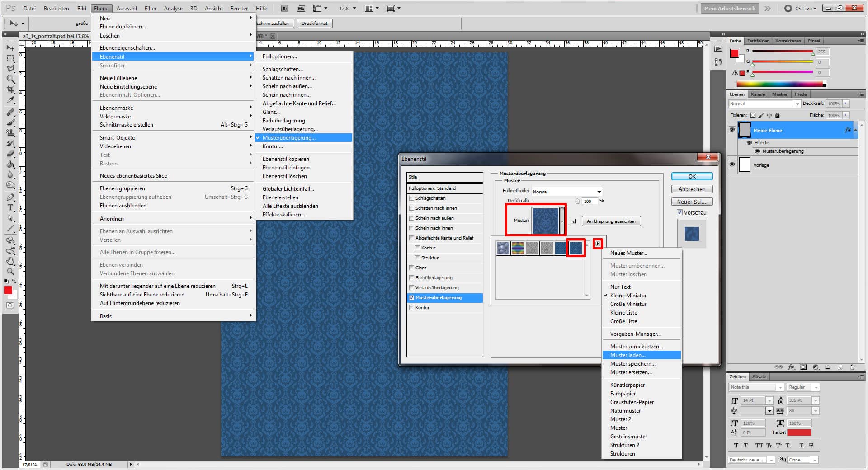The height and width of the screenshot is (470, 868).
Task: Click the An Ursprung ausrichten button
Action: click(611, 221)
